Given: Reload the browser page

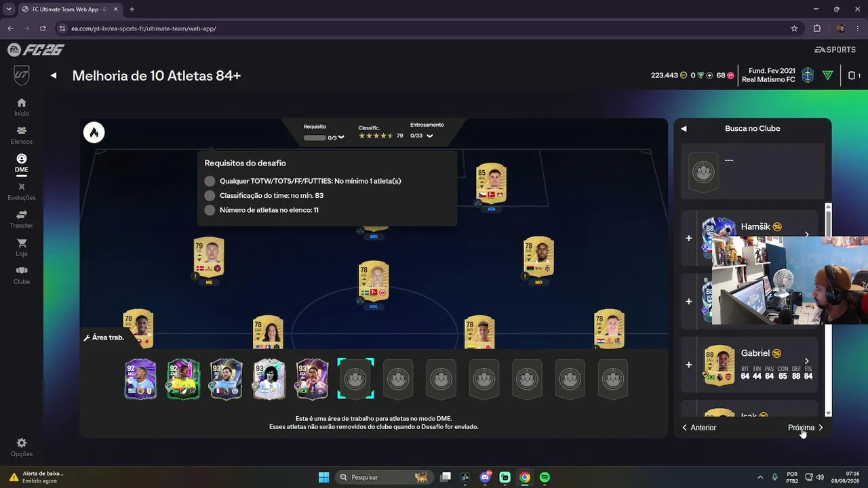Looking at the screenshot, I should click(x=43, y=28).
